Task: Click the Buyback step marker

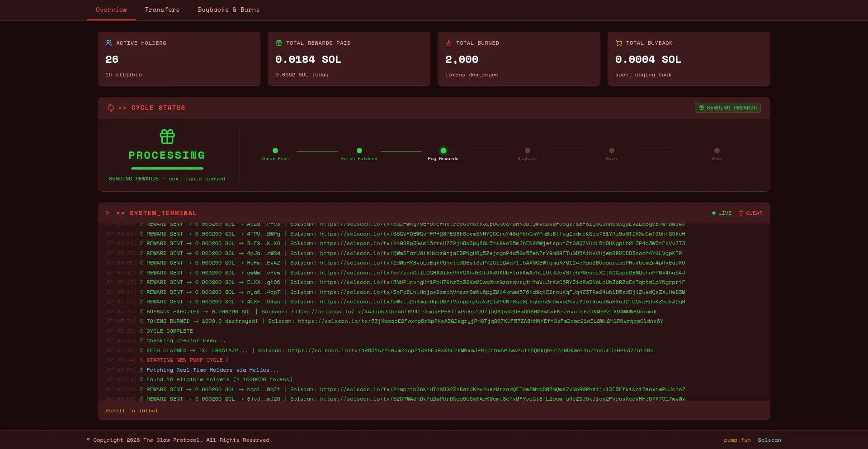Action: [528, 151]
